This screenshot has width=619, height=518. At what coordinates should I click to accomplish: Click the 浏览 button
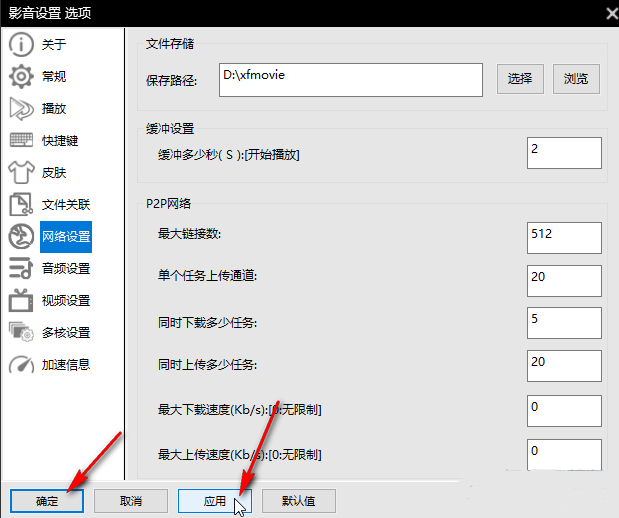pos(576,78)
